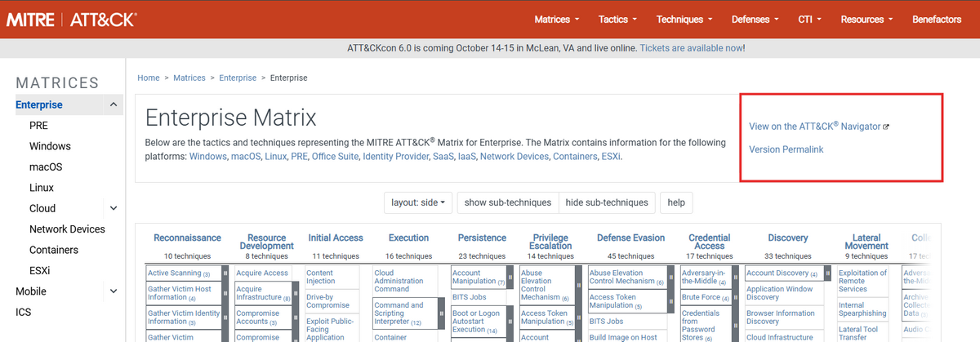
Task: Click the matrix help button
Action: (676, 202)
